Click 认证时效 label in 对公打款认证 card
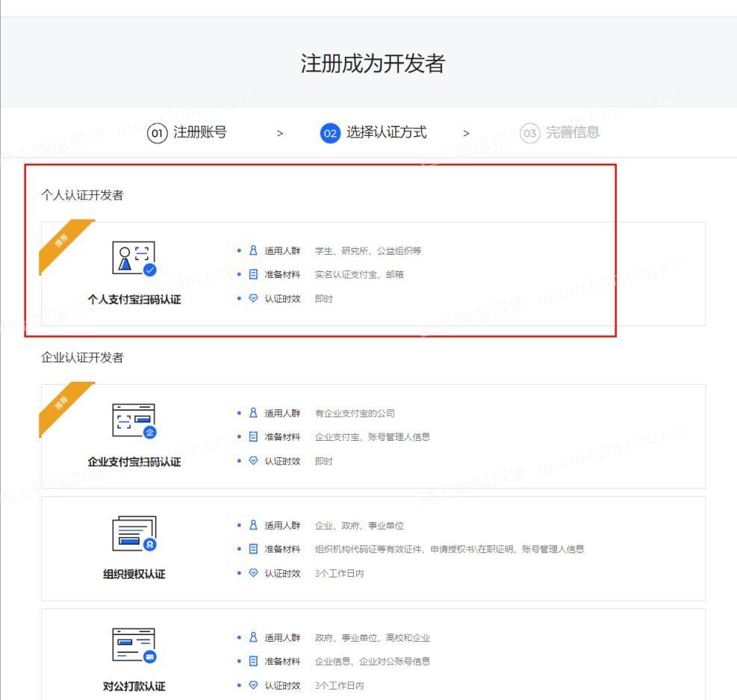The image size is (737, 700). 282,686
